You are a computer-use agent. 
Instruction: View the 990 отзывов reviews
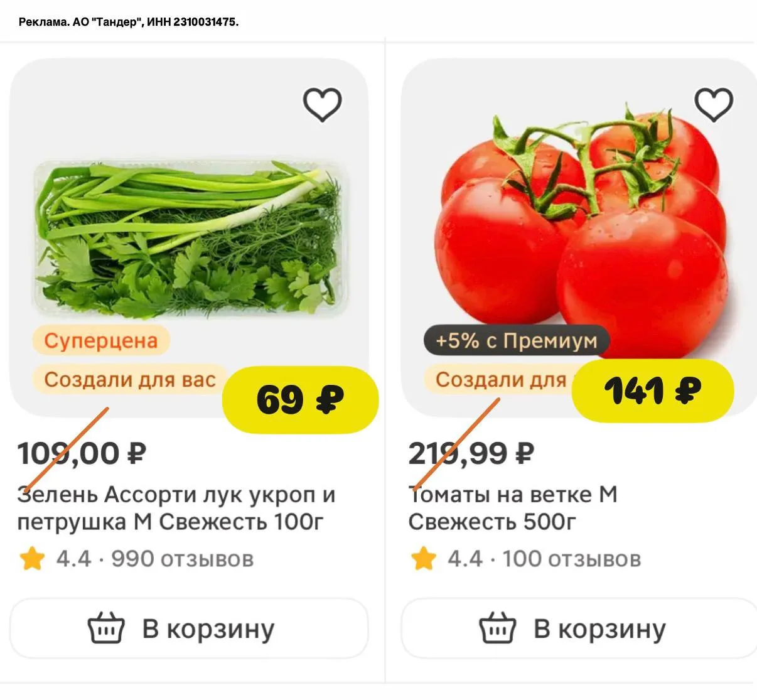pyautogui.click(x=182, y=558)
